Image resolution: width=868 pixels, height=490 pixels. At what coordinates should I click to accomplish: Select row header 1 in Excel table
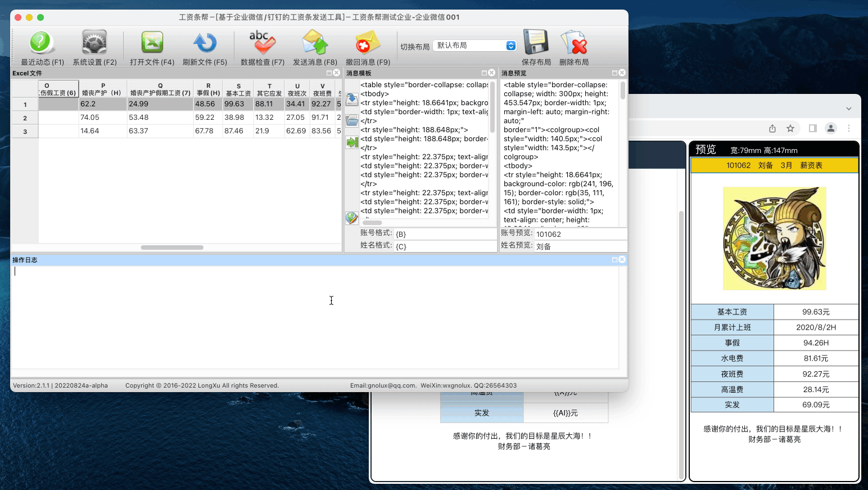click(25, 104)
